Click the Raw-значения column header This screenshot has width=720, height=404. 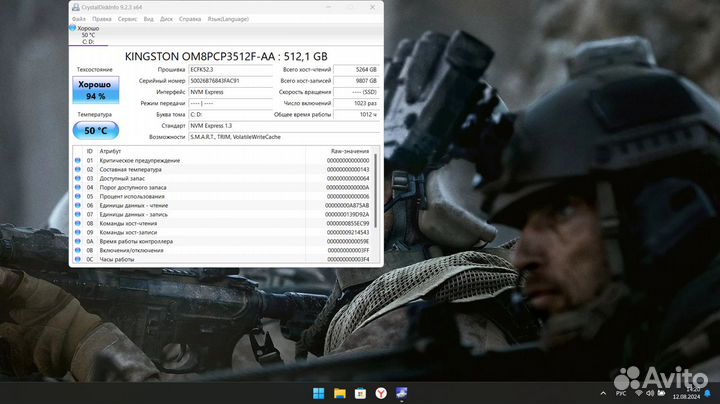(x=349, y=151)
